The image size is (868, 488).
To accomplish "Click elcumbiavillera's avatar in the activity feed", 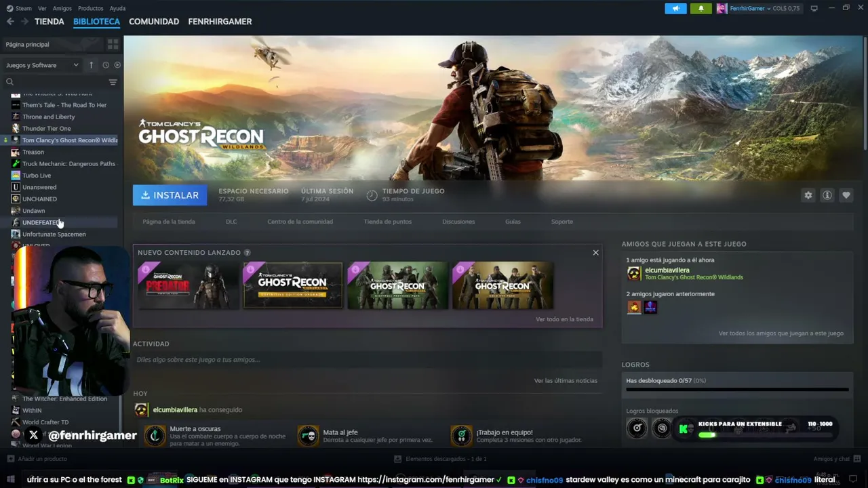I will coord(141,409).
